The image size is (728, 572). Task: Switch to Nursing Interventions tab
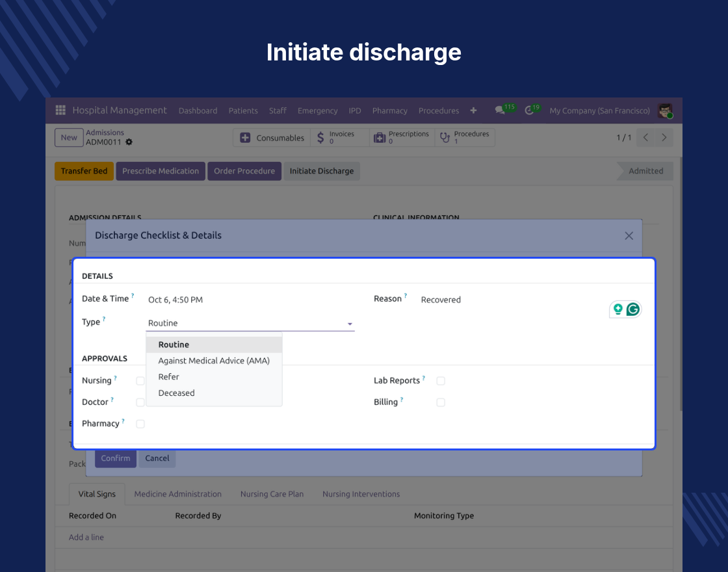point(361,494)
